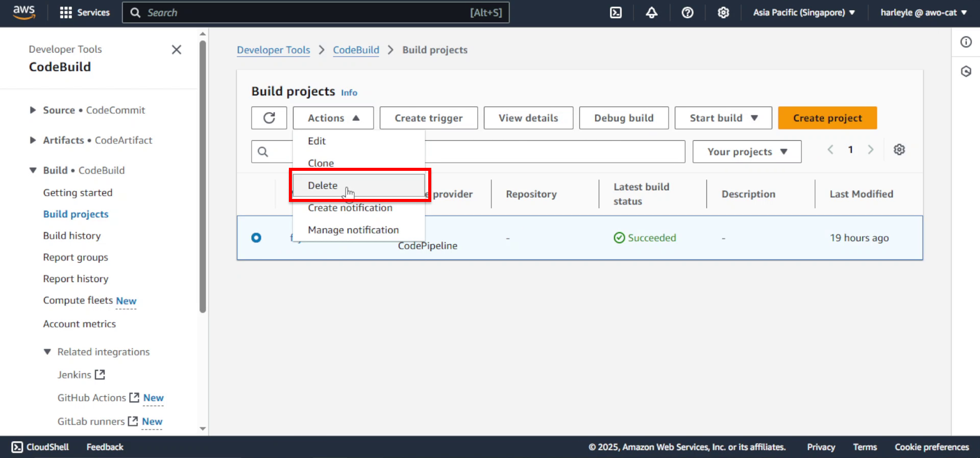Click sidebar scrollbar up arrow
The height and width of the screenshot is (458, 980).
(203, 34)
